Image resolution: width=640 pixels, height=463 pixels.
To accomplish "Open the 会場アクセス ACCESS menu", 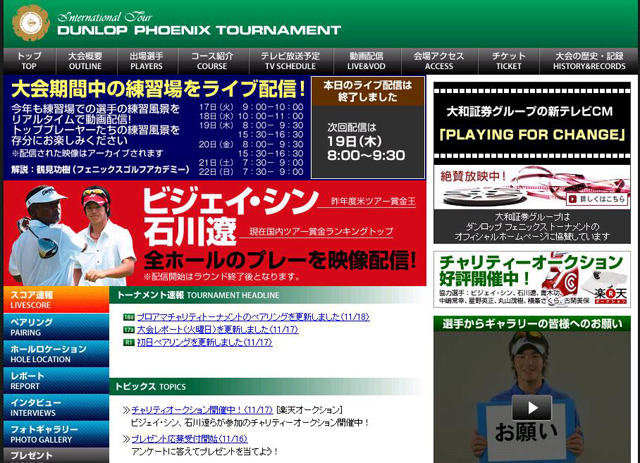I will (439, 61).
